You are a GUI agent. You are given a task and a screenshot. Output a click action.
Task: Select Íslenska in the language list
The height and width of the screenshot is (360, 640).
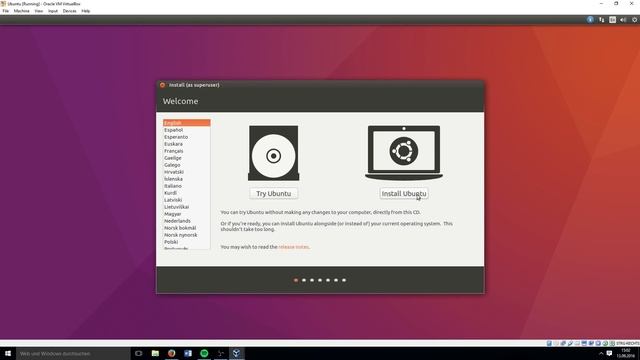coord(187,179)
